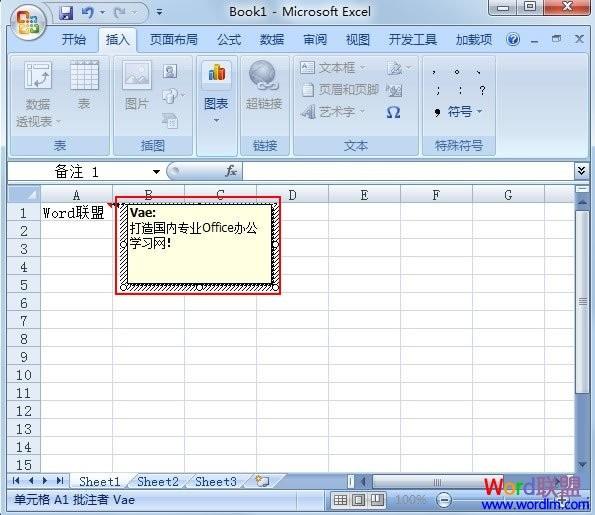This screenshot has height=515, width=595.
Task: Switch to Page Layout view button
Action: pos(359,500)
